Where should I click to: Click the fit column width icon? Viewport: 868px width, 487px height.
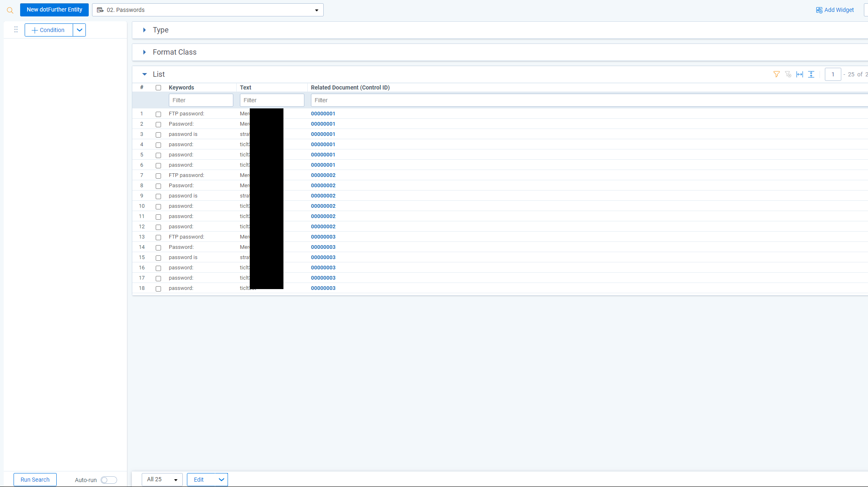click(x=800, y=74)
